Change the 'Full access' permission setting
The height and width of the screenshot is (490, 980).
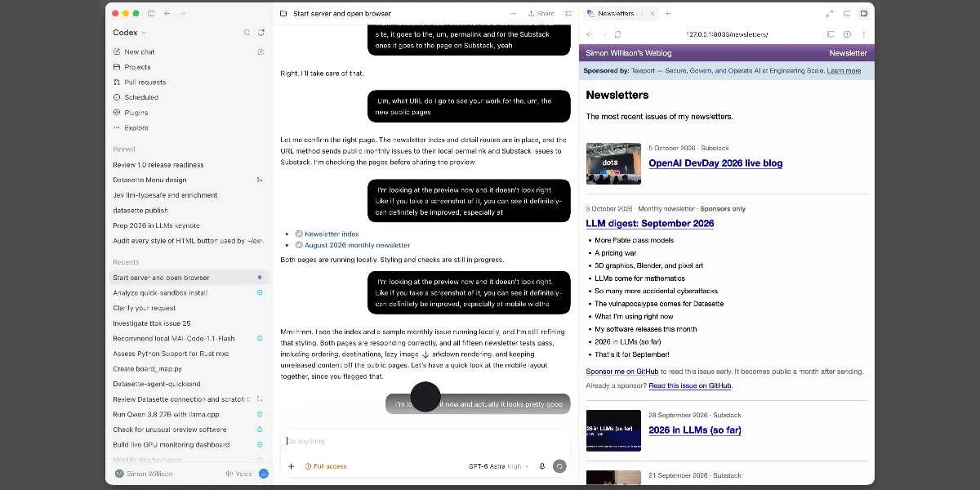326,466
